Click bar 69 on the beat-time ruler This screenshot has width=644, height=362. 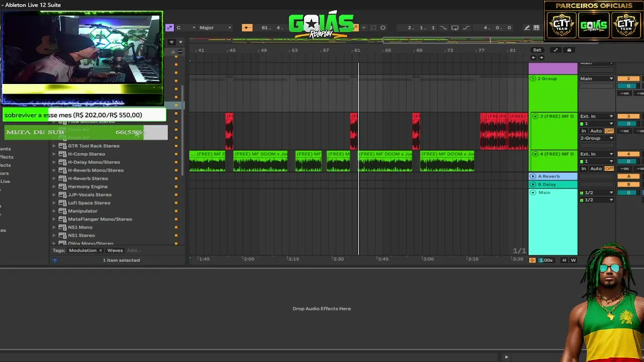[419, 50]
